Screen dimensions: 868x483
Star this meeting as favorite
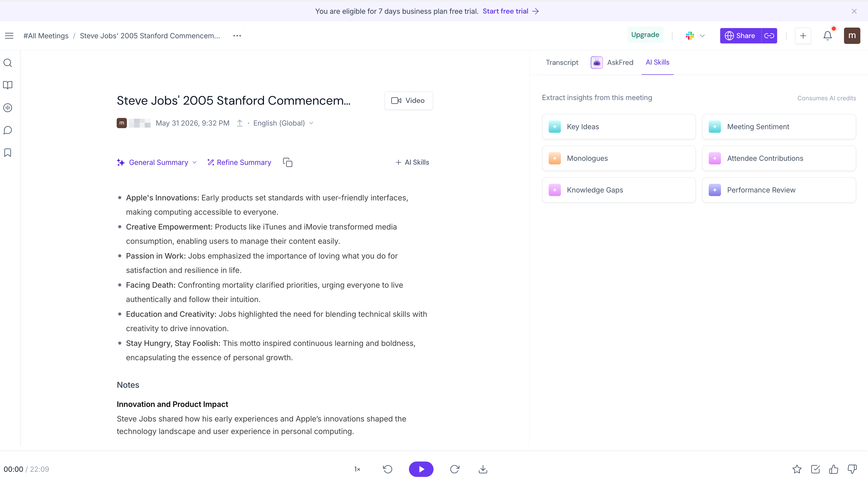click(797, 469)
